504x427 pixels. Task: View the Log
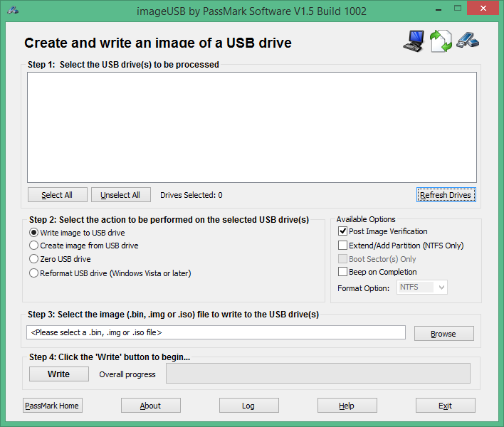click(x=248, y=406)
